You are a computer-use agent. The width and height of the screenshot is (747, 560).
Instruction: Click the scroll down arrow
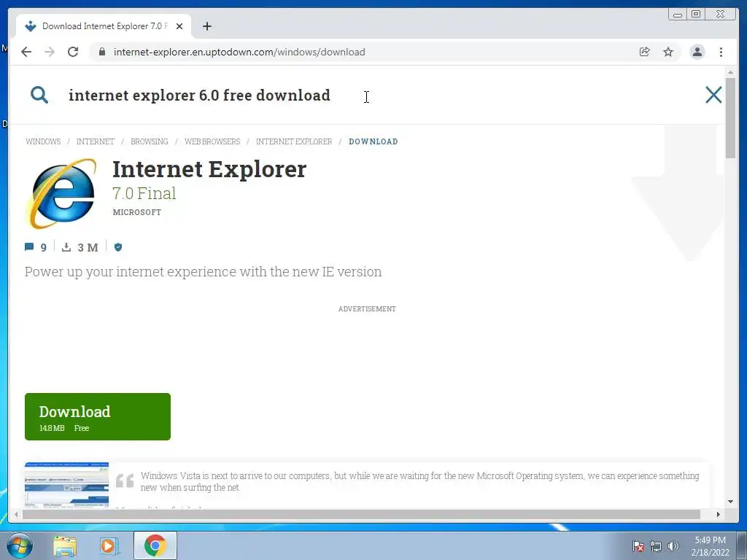pyautogui.click(x=730, y=502)
